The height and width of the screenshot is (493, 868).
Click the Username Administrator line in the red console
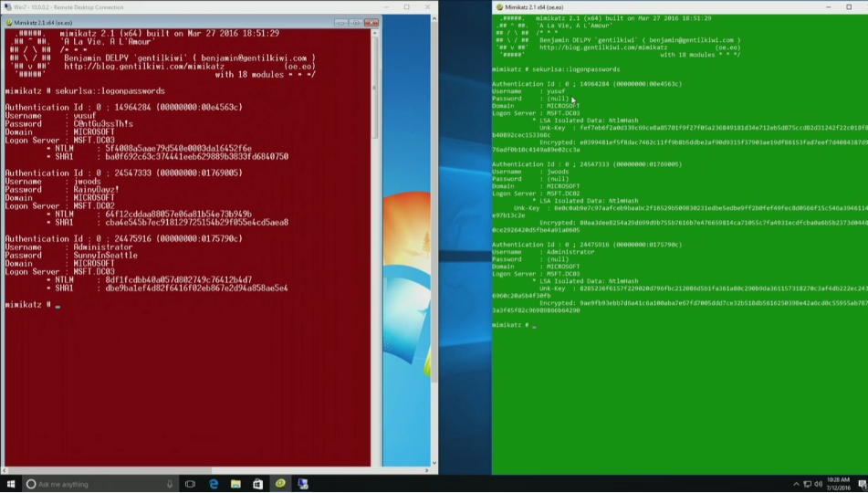click(68, 247)
